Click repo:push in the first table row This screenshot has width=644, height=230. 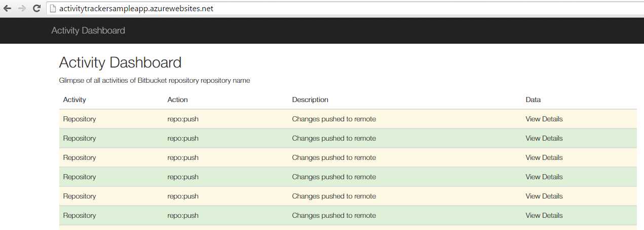pos(183,119)
